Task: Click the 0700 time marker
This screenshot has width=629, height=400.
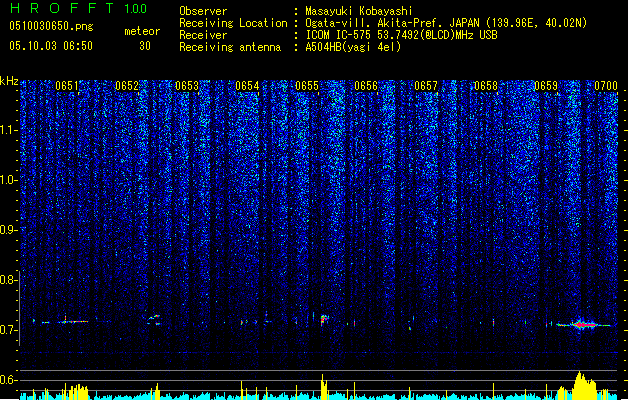Action: tap(606, 86)
